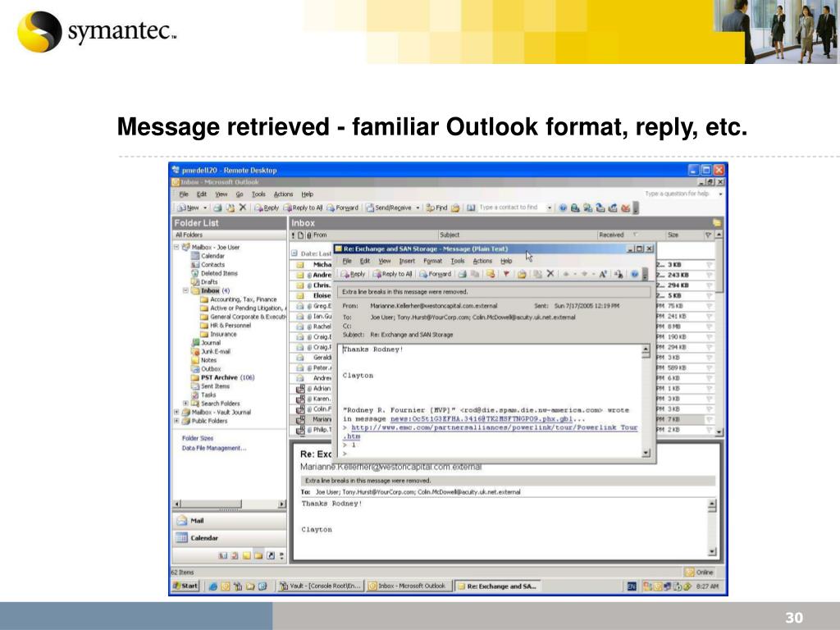Click the 'Type a contact to find' field
This screenshot has height=630, width=840.
[x=512, y=208]
